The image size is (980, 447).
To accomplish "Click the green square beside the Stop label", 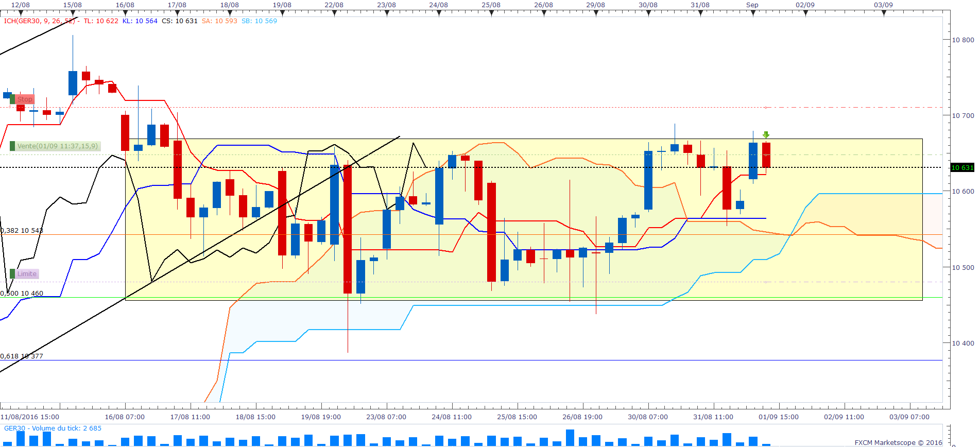I will tap(12, 99).
